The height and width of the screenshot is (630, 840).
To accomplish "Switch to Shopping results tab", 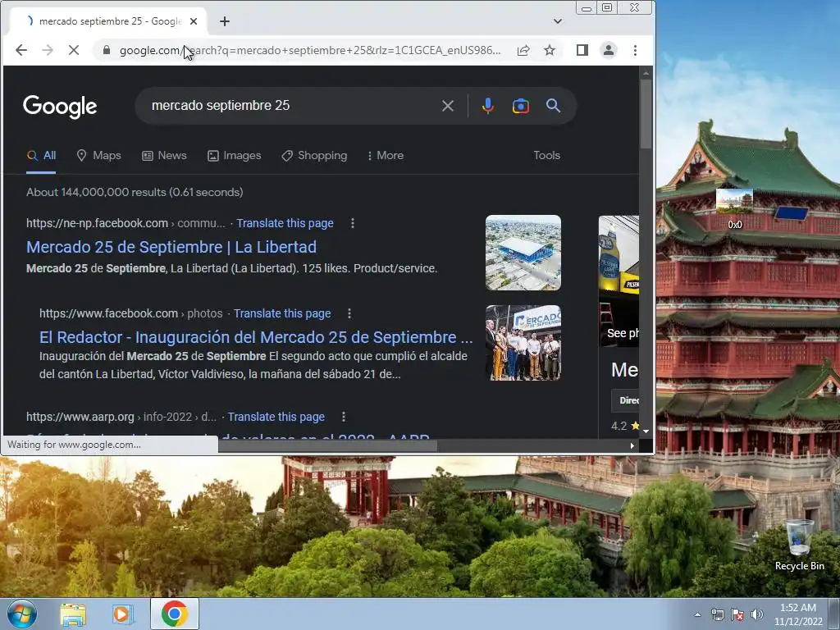I will point(314,155).
